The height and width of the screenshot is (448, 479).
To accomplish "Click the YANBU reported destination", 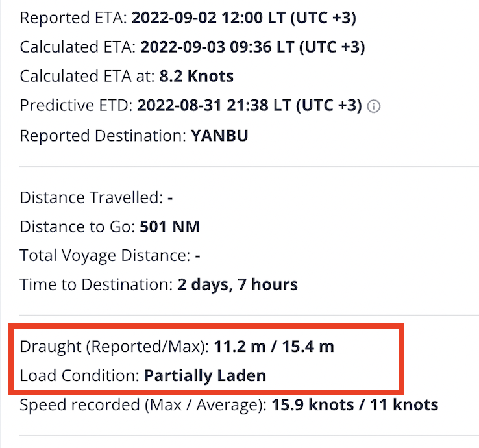I will pyautogui.click(x=219, y=136).
